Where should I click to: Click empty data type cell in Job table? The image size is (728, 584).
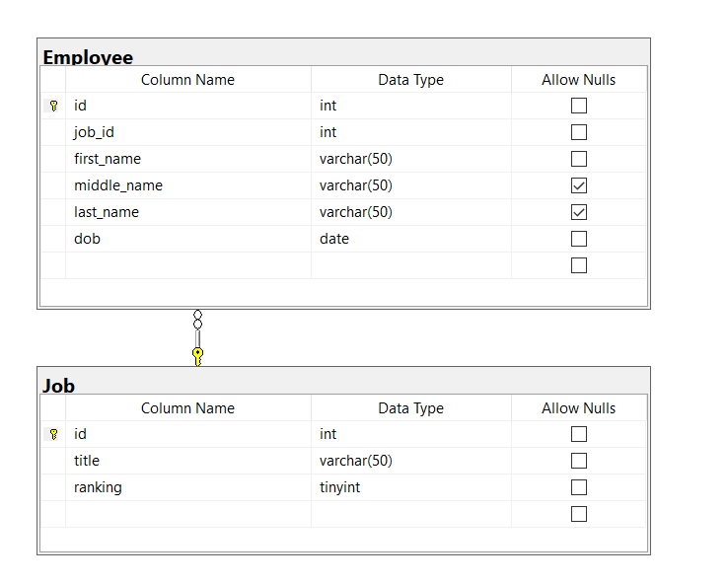pos(411,514)
